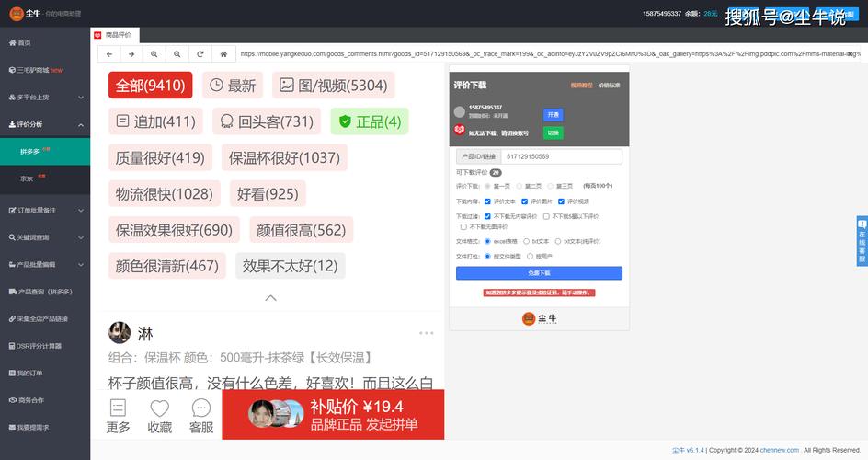This screenshot has width=868, height=460.
Task: Select the 物流很快(1028) review tag
Action: coord(165,194)
